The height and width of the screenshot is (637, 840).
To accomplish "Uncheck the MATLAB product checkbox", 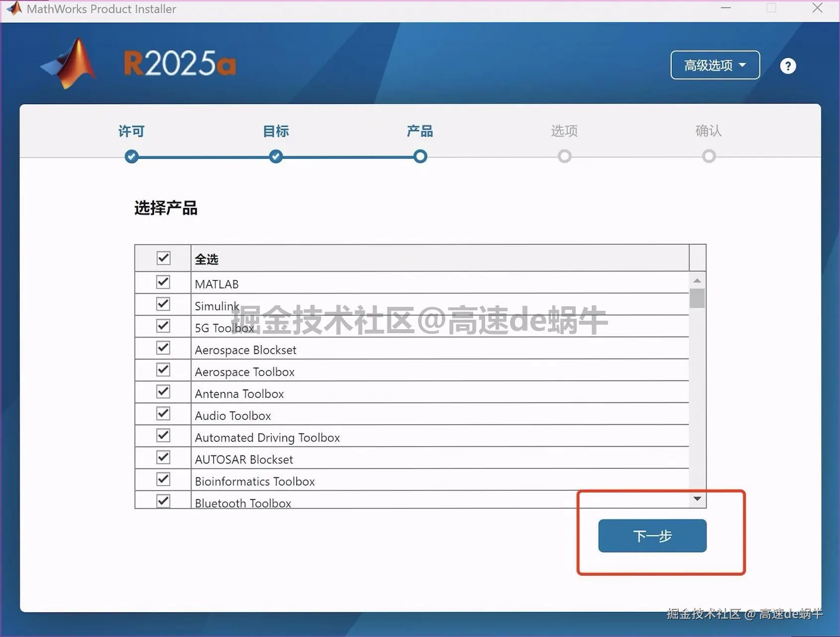I will click(x=163, y=281).
